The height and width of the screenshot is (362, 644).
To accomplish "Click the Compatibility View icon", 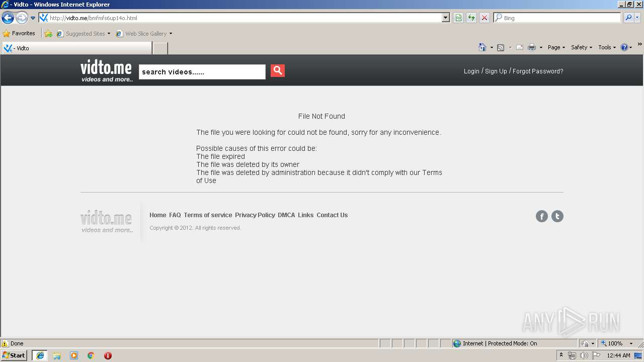I will 458,18.
